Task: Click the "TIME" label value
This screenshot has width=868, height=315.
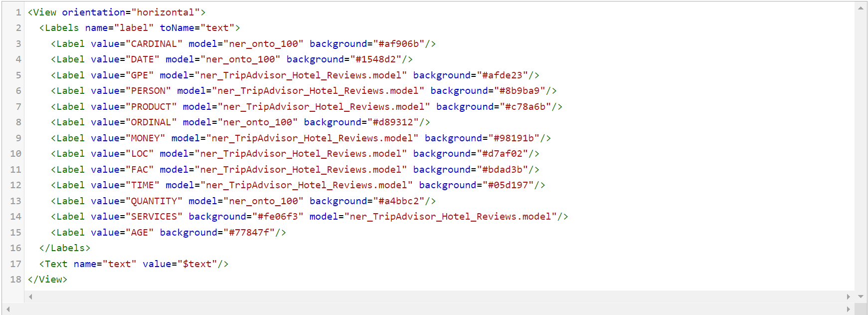Action: tap(143, 185)
